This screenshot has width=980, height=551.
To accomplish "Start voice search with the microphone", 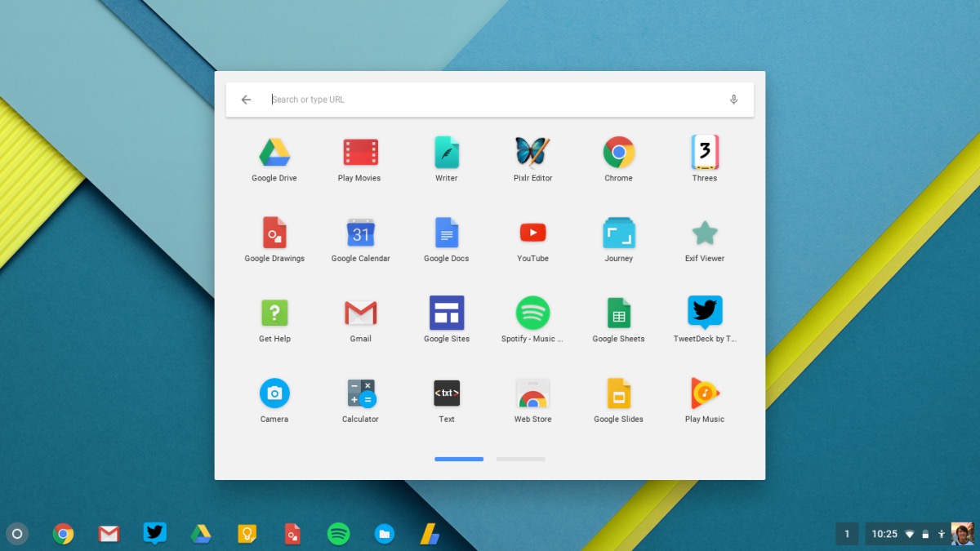I will point(733,99).
